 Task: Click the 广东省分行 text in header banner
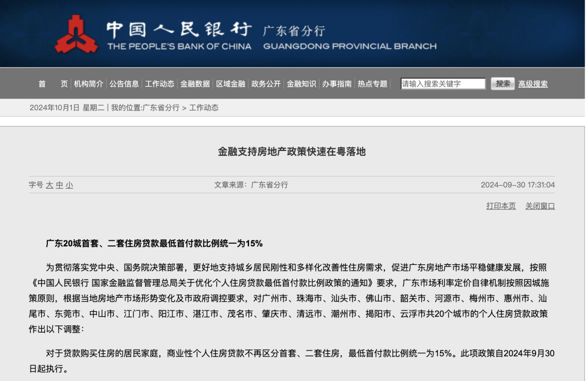tap(294, 31)
